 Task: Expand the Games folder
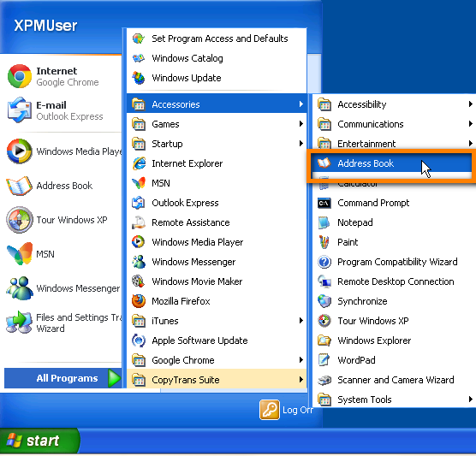click(217, 124)
